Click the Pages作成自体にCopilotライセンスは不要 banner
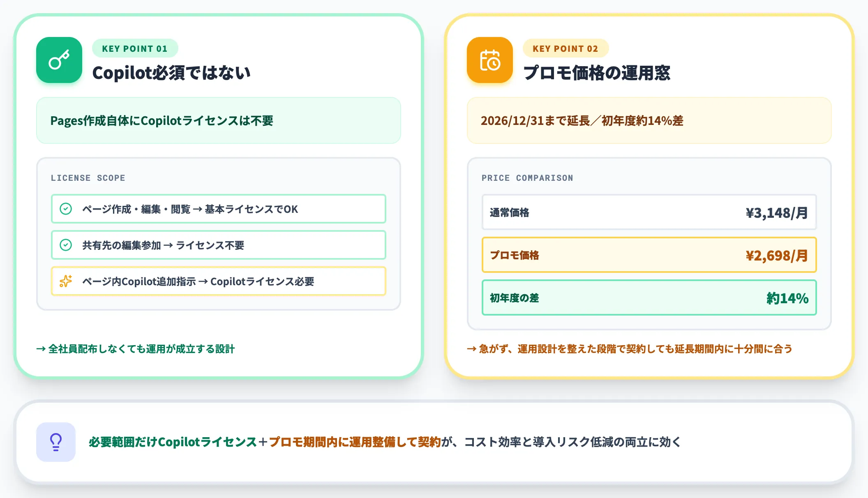Image resolution: width=868 pixels, height=498 pixels. point(219,120)
